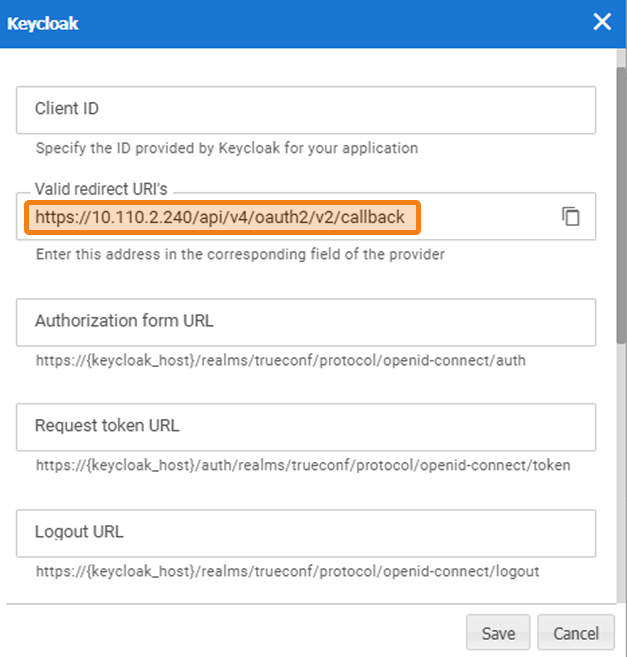Click the "Specify the ID provided by Keycloak" hint
627x657 pixels.
tap(227, 148)
